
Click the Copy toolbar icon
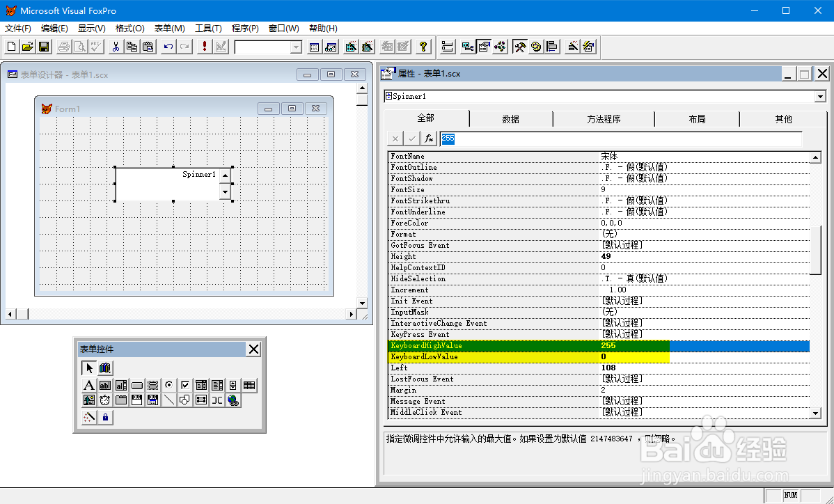coord(132,47)
